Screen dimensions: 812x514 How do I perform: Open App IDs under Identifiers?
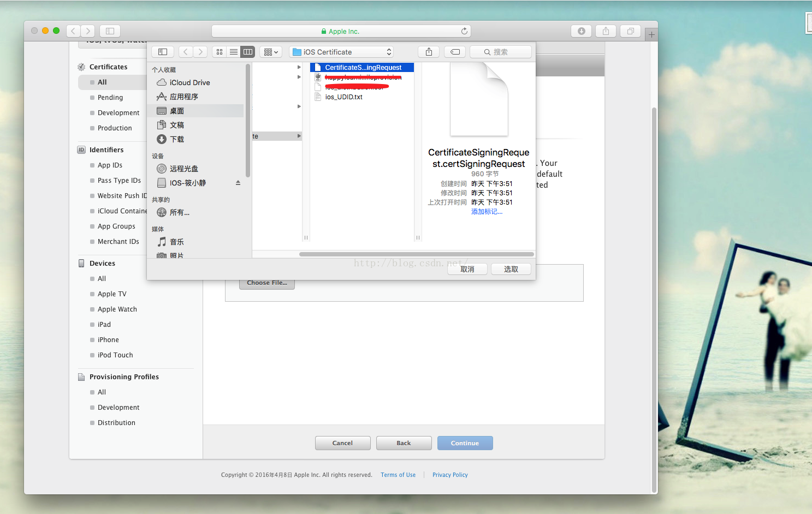[x=110, y=165]
